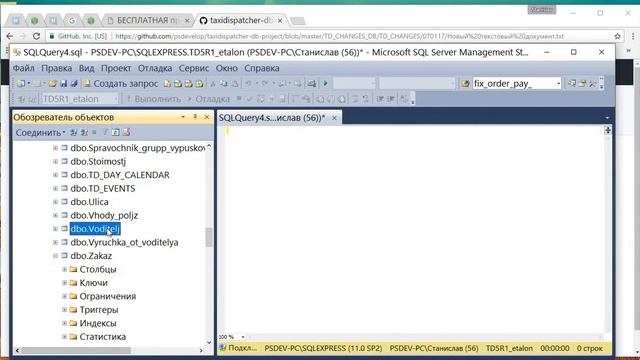
Task: Open the fix_order_pay_ find combo box
Action: [x=558, y=83]
